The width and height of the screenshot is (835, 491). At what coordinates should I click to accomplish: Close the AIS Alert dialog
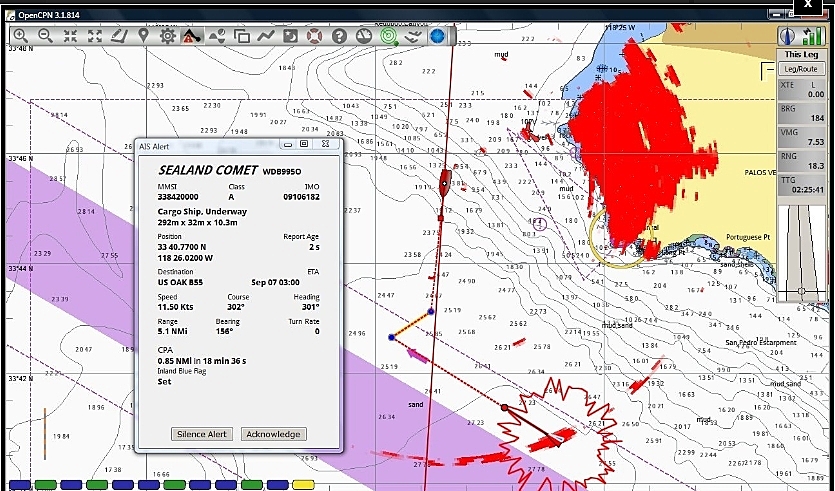[325, 144]
